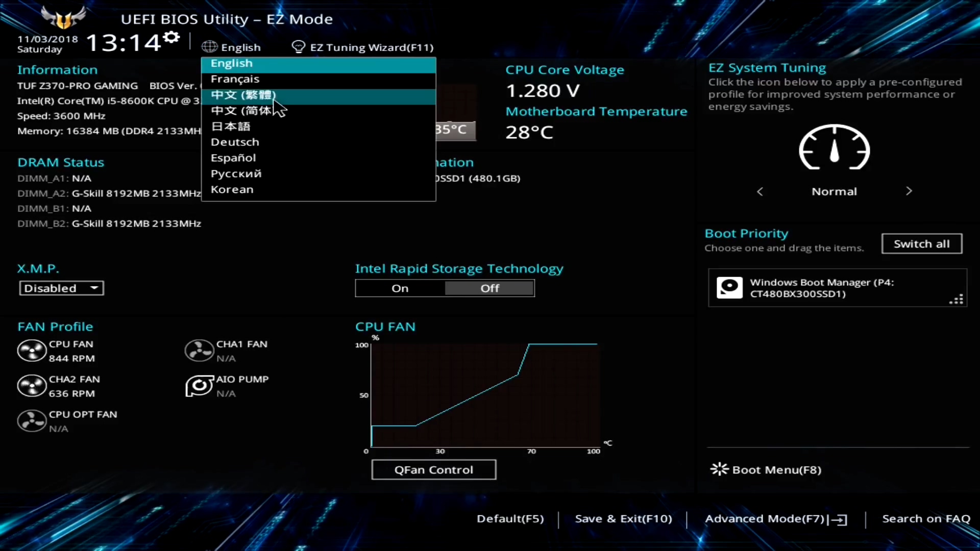Click the CPU FAN spinner icon

(x=32, y=350)
